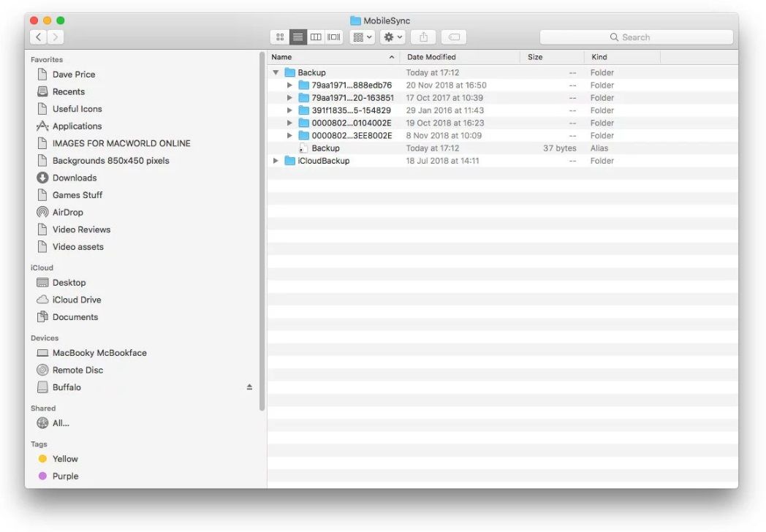Image resolution: width=766 pixels, height=532 pixels.
Task: Go back with the left chevron button
Action: point(39,37)
